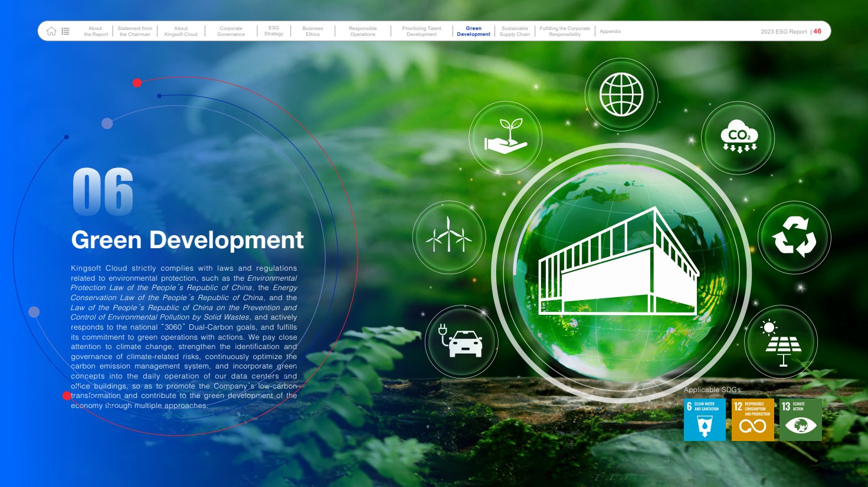Navigate to Corporate Governance section
The height and width of the screenshot is (487, 868).
[x=231, y=31]
